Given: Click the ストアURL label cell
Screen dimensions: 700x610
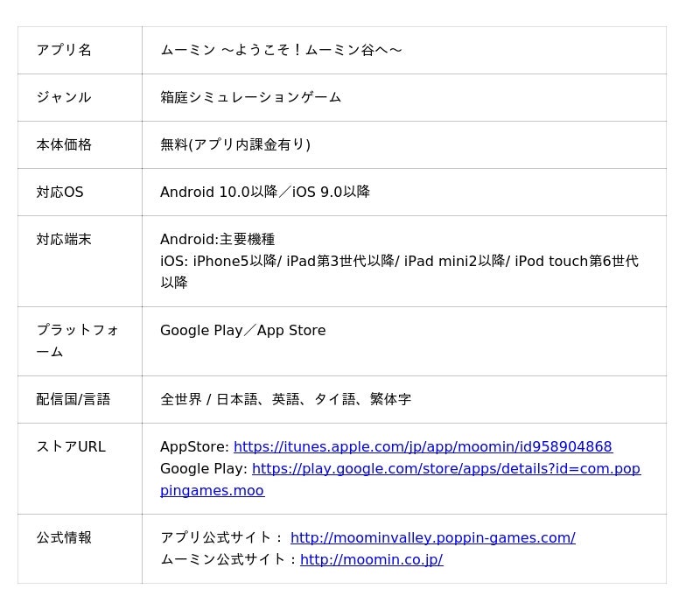Looking at the screenshot, I should click(x=70, y=446).
